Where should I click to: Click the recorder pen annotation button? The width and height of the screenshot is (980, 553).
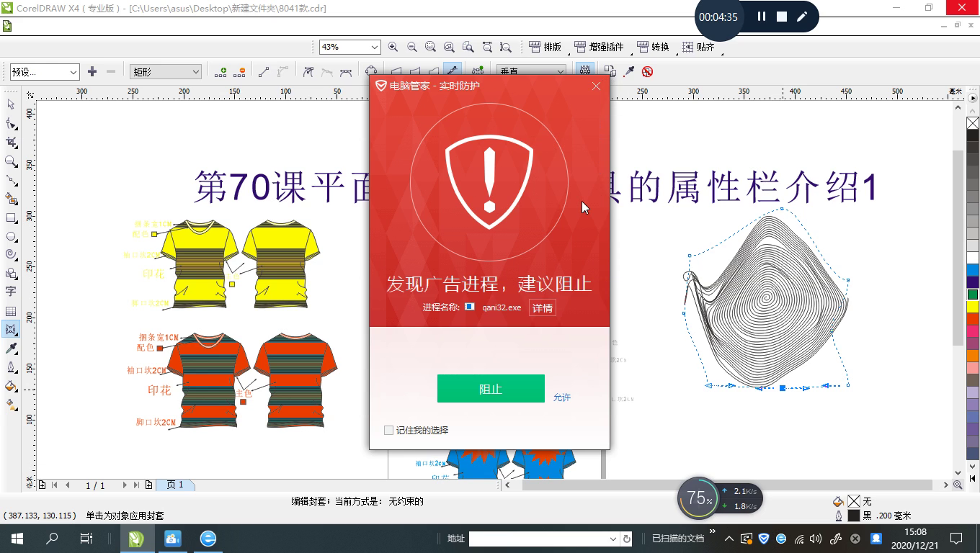[801, 17]
